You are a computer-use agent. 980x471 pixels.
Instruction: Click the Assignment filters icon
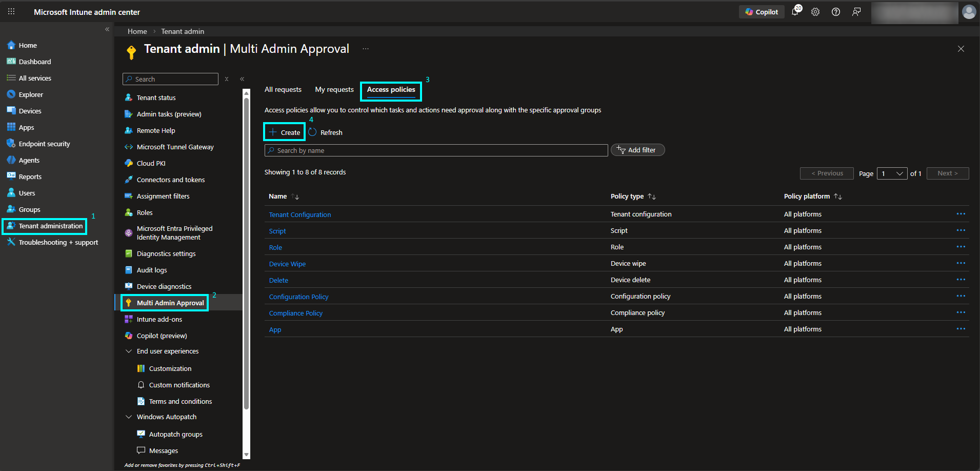(x=129, y=196)
